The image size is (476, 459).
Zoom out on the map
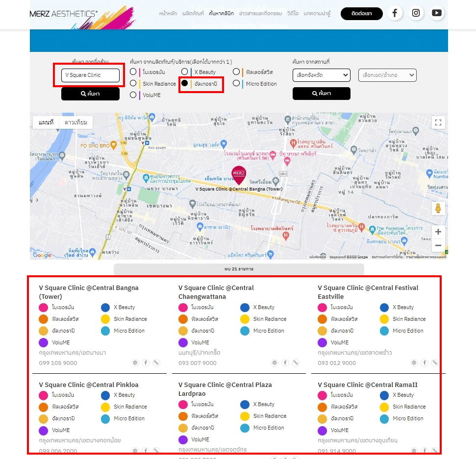pos(438,245)
